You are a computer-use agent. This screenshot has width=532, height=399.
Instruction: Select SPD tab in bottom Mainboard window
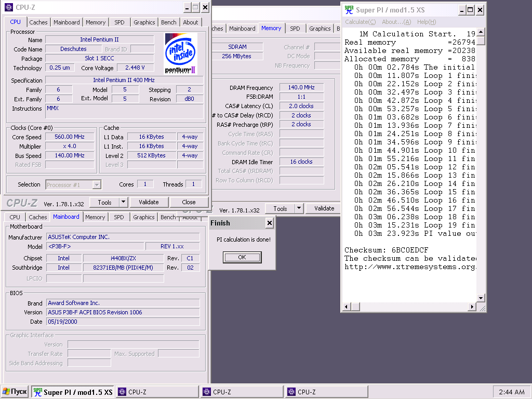pos(119,217)
